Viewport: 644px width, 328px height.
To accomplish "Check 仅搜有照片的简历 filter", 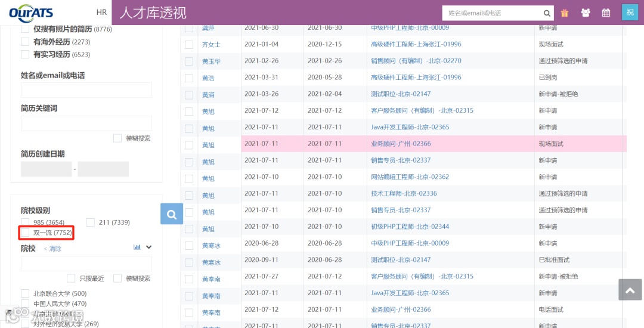I will click(25, 29).
